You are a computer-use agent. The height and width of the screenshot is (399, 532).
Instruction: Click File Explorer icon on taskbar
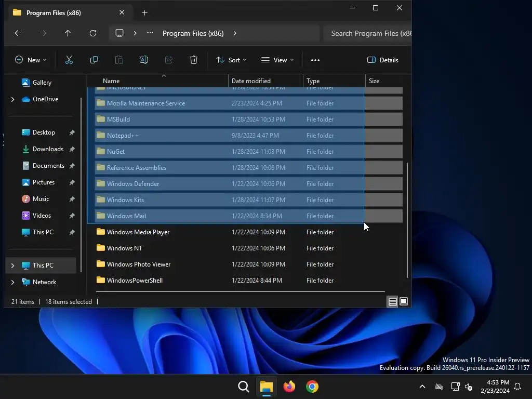tap(267, 387)
